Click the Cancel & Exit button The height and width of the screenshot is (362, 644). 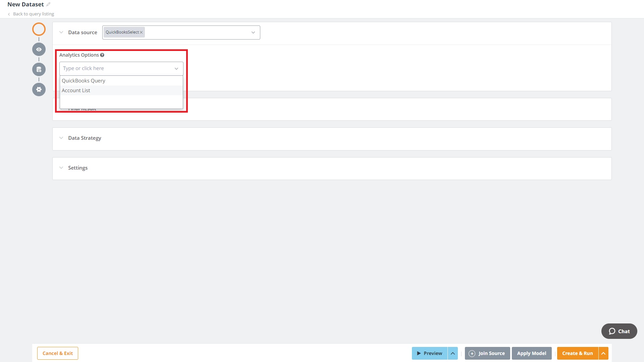58,353
